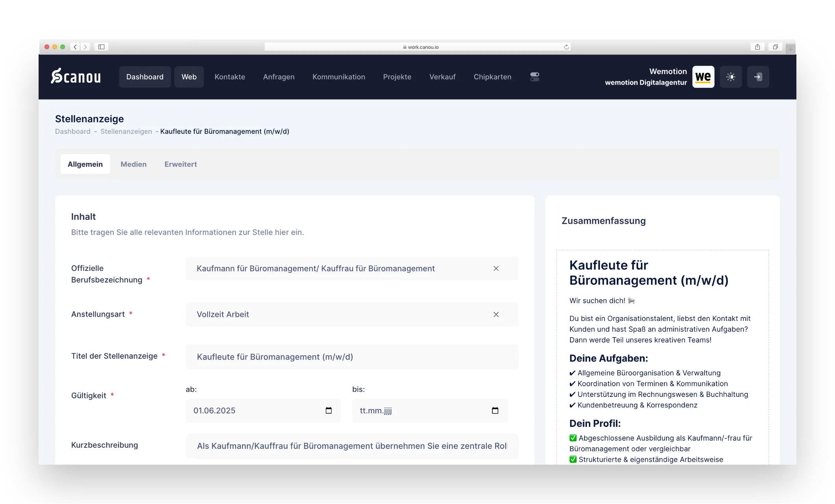Click the Canou logo

(x=76, y=76)
